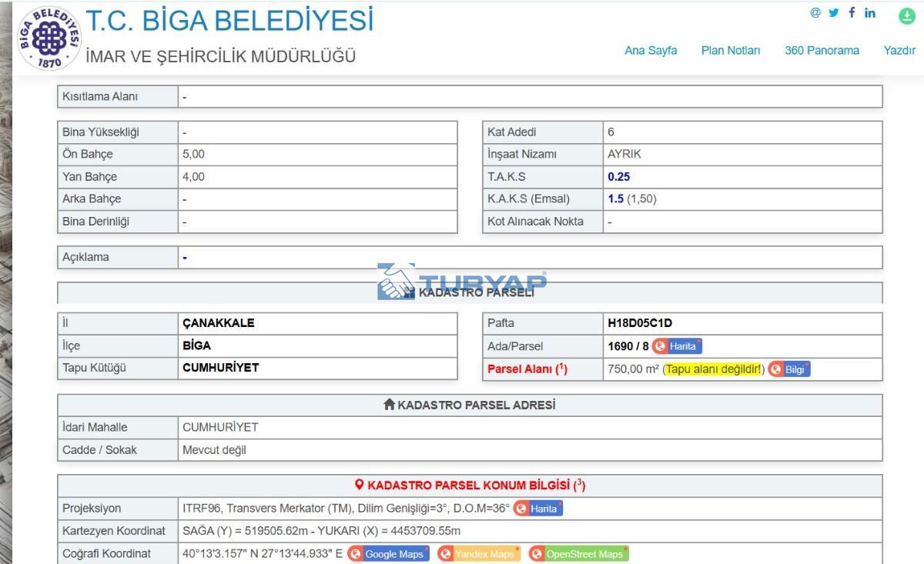
Task: Click the green download icon
Action: [907, 15]
